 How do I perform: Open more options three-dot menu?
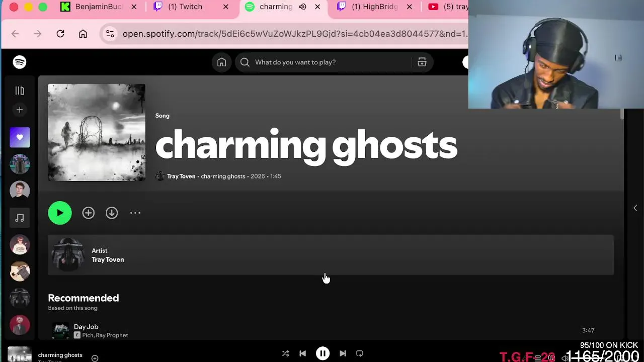pyautogui.click(x=135, y=213)
